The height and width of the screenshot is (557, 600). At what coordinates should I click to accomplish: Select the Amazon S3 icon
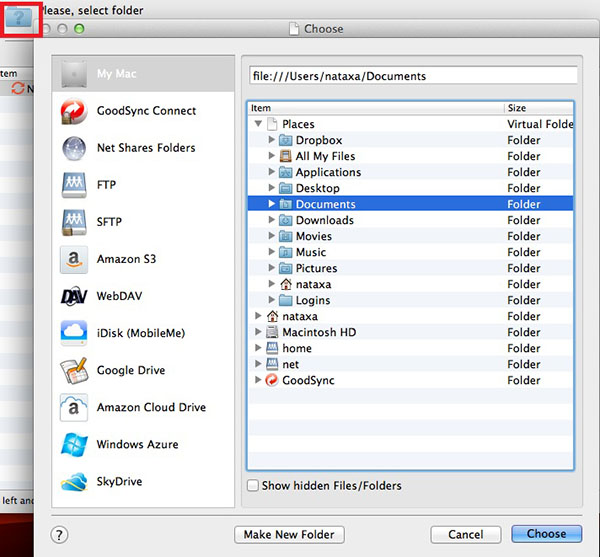pyautogui.click(x=74, y=259)
